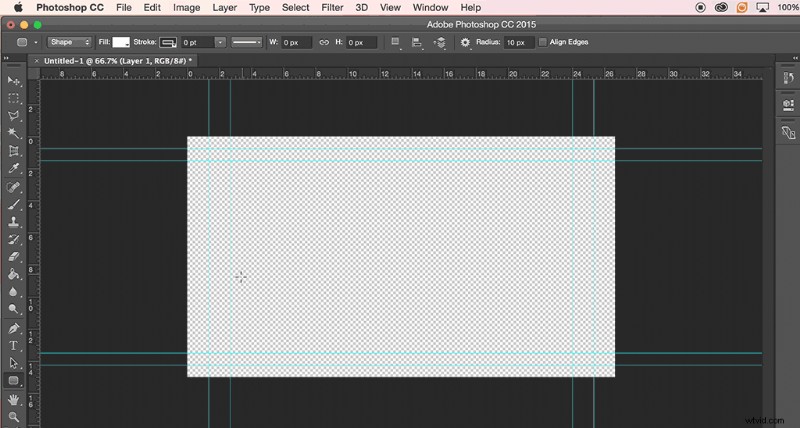Open path arrangement options

coord(439,42)
